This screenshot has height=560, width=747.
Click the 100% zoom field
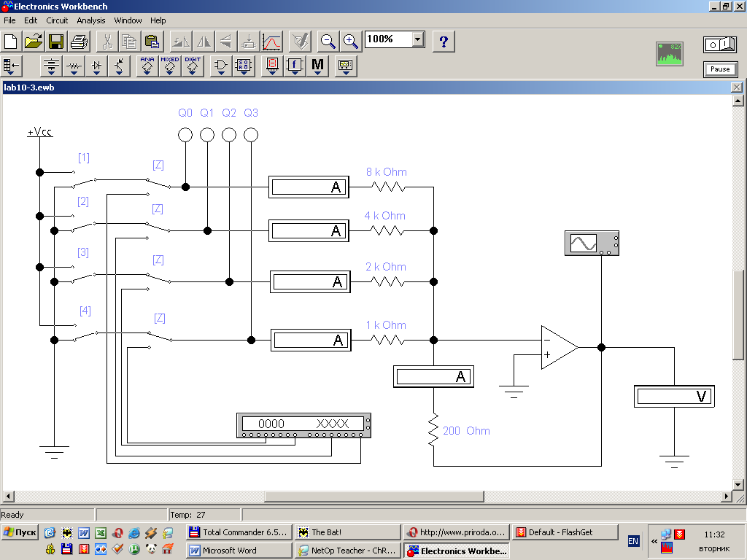388,39
